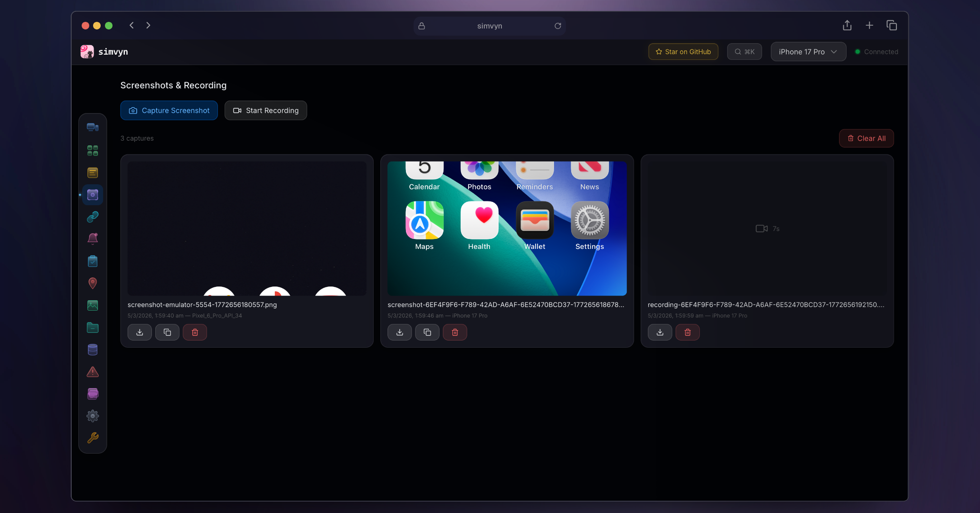Viewport: 980px width, 513px height.
Task: Open the advanced tools wrench panel
Action: [x=93, y=438]
